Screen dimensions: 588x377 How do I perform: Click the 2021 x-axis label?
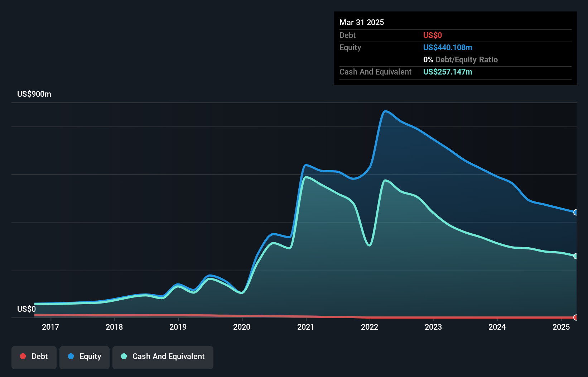pyautogui.click(x=306, y=327)
